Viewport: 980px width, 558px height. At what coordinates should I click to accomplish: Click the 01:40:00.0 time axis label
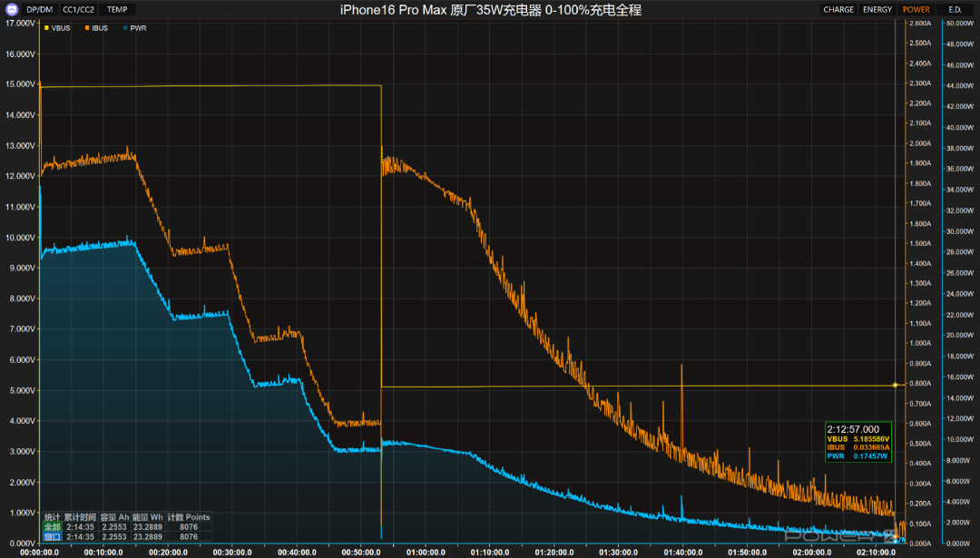[x=683, y=553]
